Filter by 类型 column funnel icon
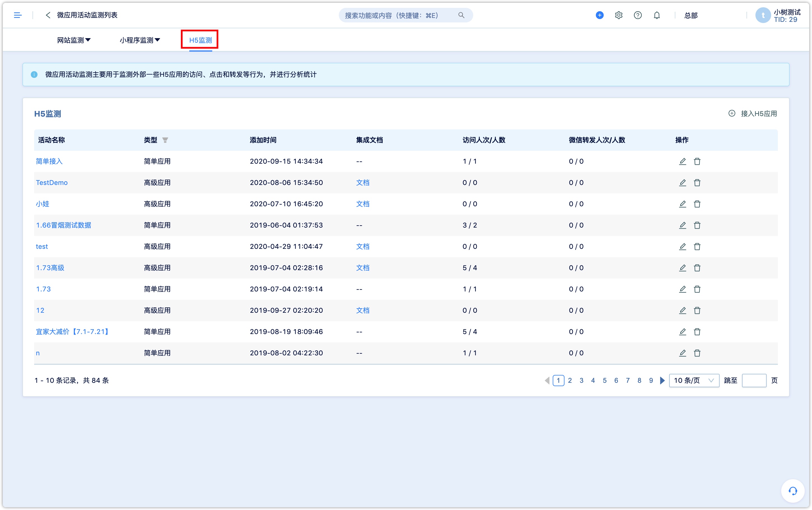812x510 pixels. click(x=165, y=140)
